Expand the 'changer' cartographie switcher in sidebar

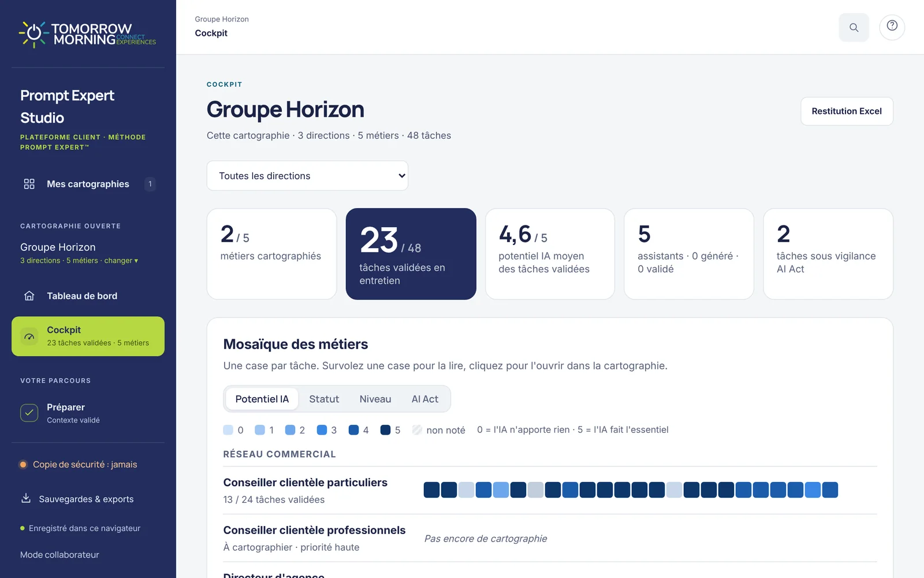[x=121, y=261]
